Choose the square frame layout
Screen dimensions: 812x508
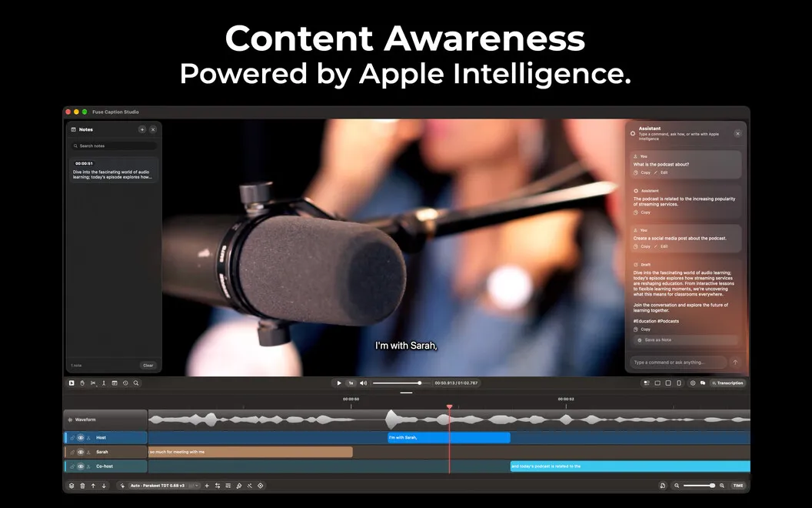668,383
